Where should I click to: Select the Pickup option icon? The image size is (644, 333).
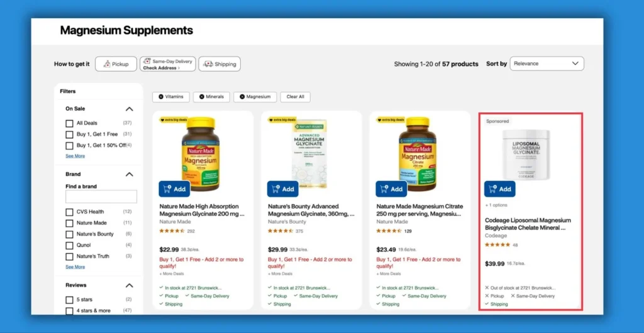(107, 64)
